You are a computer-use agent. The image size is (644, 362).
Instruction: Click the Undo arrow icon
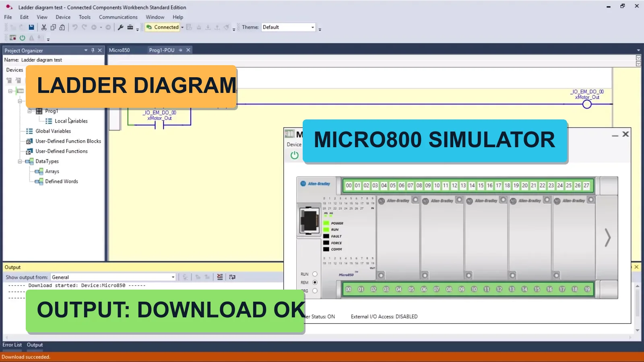[x=75, y=27]
